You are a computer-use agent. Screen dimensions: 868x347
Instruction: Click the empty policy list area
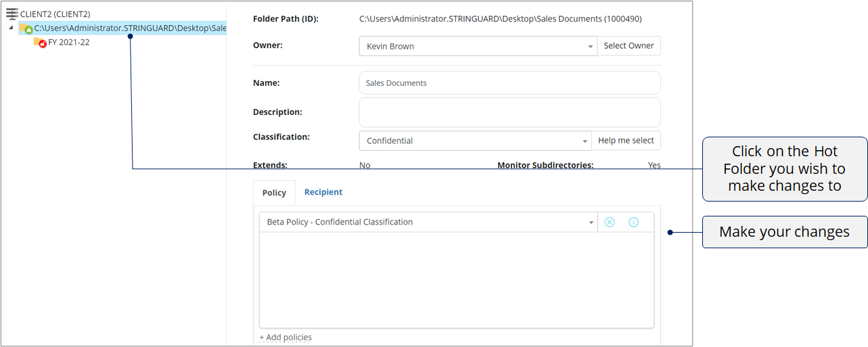pyautogui.click(x=457, y=280)
